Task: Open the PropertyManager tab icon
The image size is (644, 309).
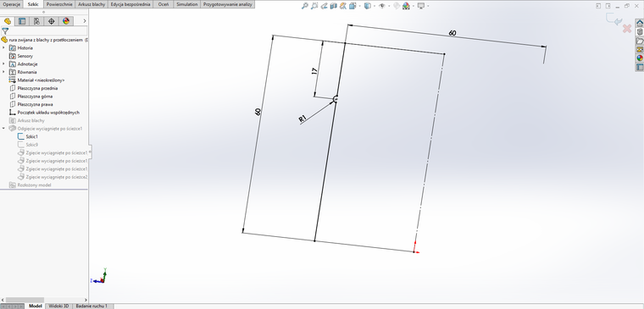Action: coord(22,21)
